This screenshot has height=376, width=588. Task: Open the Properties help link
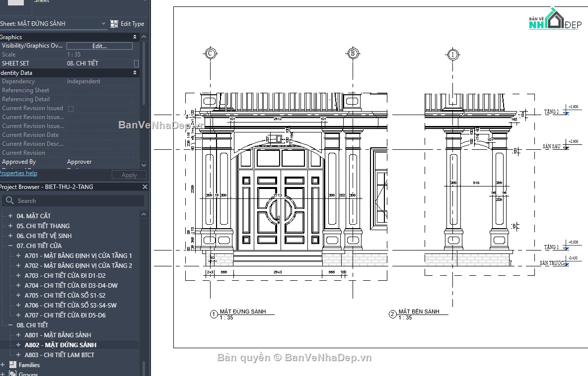click(x=18, y=173)
